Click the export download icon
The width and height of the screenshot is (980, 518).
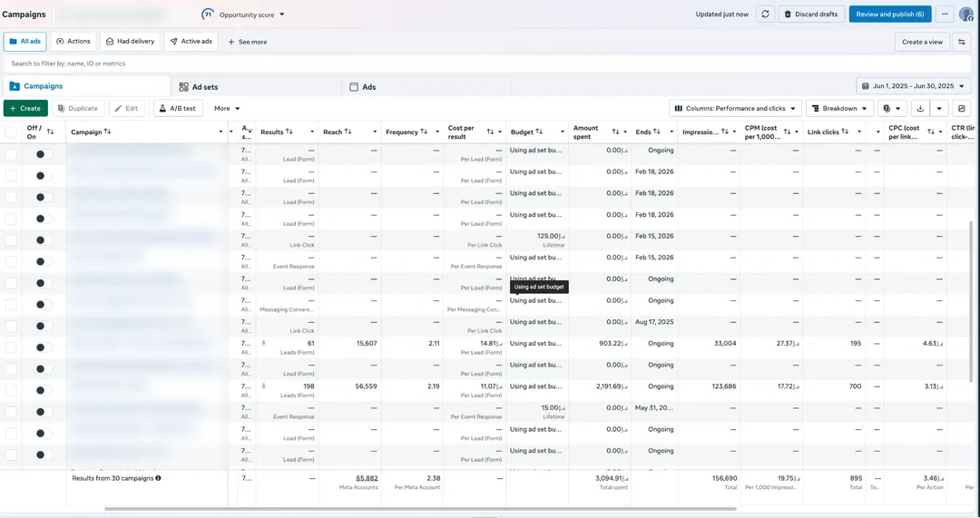(920, 108)
